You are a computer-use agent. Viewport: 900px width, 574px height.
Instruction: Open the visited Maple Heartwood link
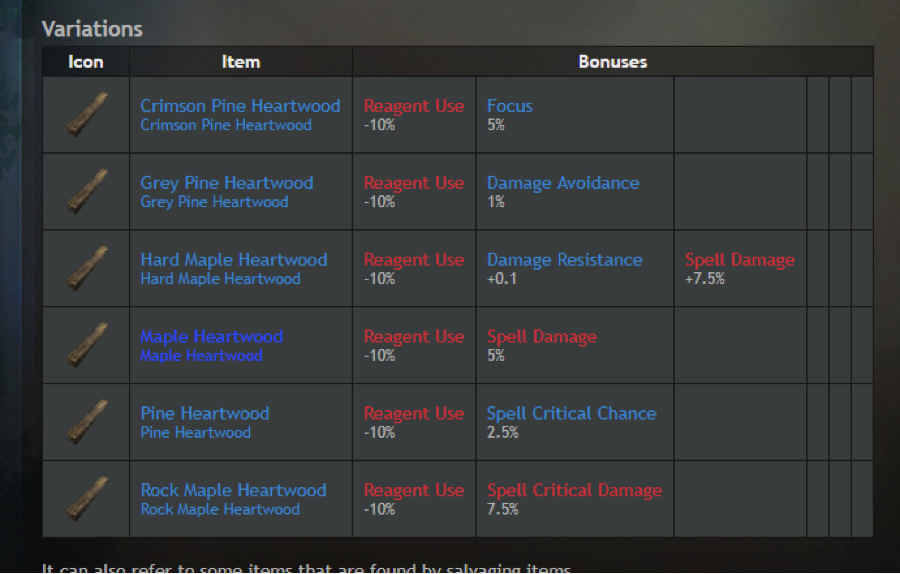pos(211,337)
